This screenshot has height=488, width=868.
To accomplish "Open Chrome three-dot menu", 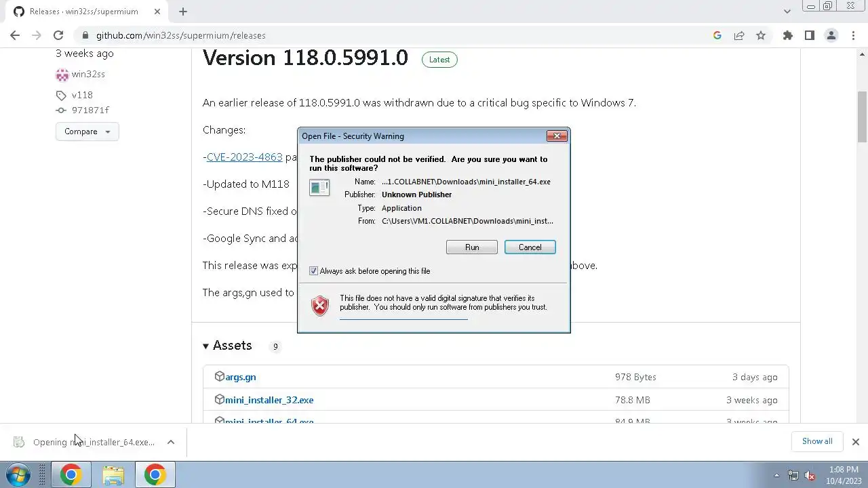I will 852,35.
